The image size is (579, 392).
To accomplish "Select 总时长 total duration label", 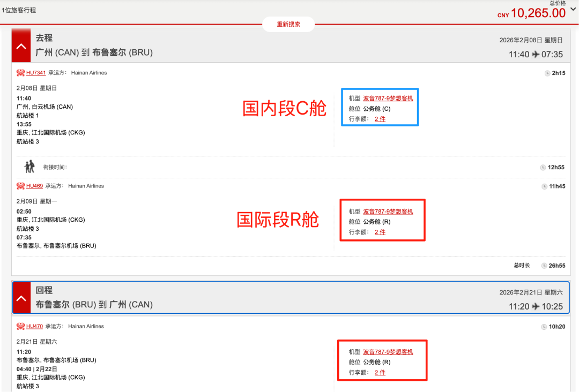I will tap(522, 265).
